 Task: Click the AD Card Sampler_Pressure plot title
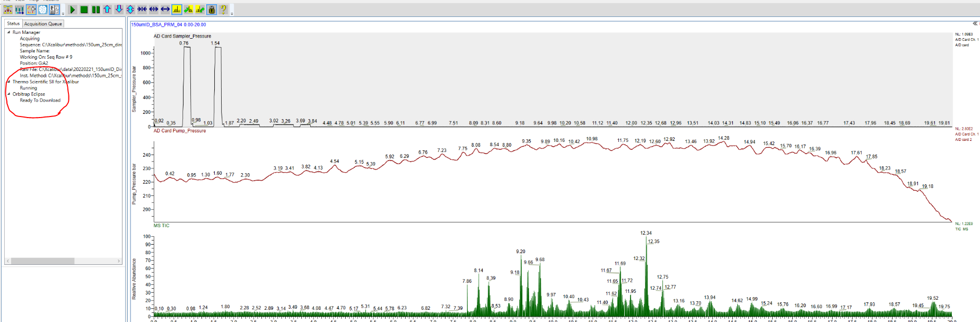click(182, 37)
